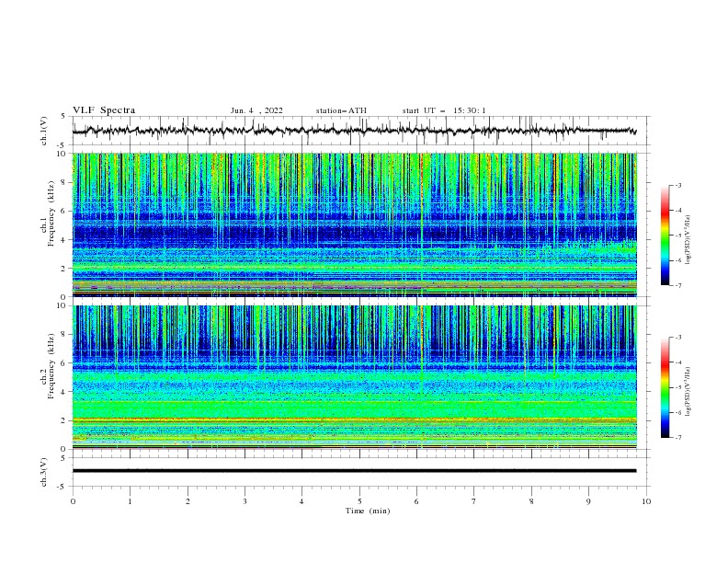The width and height of the screenshot is (728, 563).
Task: Click the '-7' value on the lower colorbar
Action: [677, 438]
